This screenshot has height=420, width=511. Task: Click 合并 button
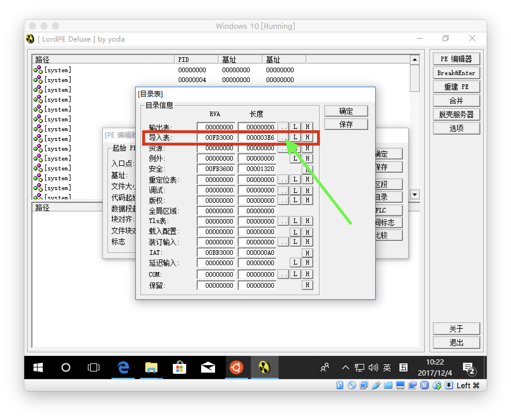click(x=456, y=101)
